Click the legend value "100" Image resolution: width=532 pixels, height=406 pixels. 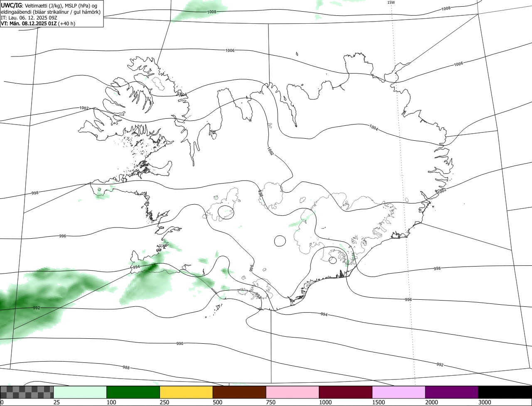111,402
